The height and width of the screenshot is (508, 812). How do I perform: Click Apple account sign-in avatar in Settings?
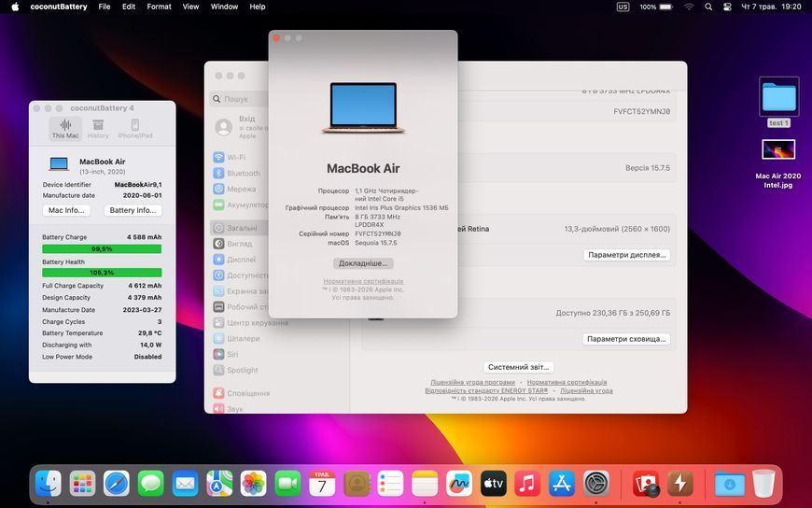click(x=223, y=127)
